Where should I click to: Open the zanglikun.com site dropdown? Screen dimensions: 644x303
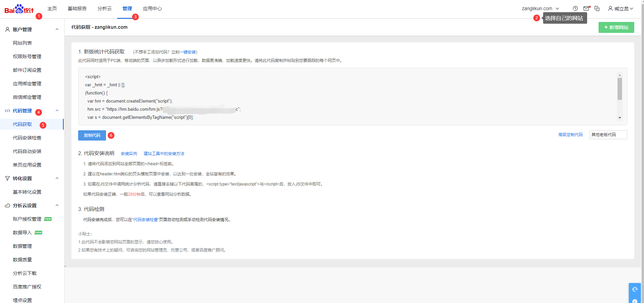coord(540,8)
